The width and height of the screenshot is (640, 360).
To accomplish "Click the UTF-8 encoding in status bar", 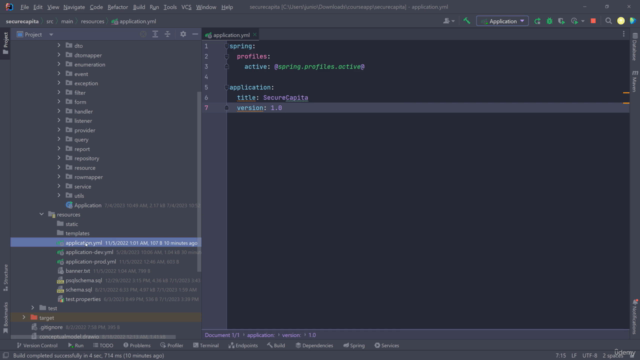I will pos(589,356).
